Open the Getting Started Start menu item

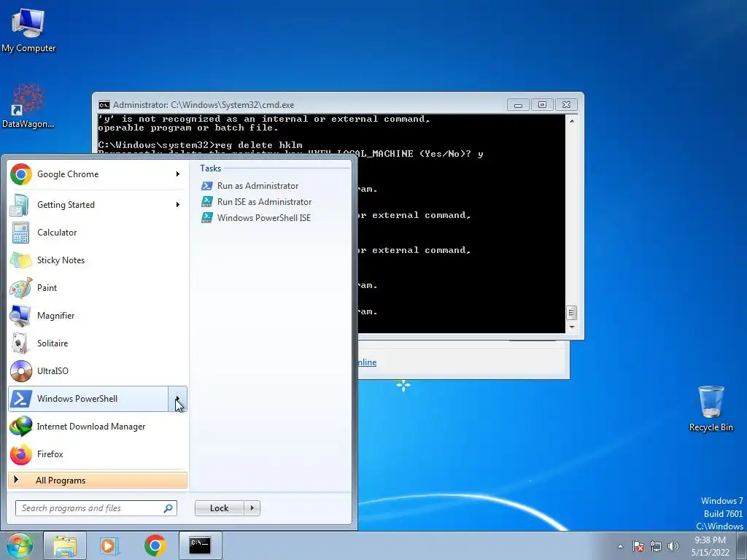(89, 205)
